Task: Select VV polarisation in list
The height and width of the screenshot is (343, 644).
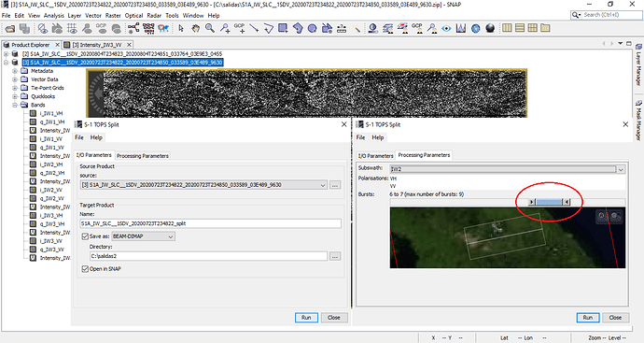Action: [394, 187]
